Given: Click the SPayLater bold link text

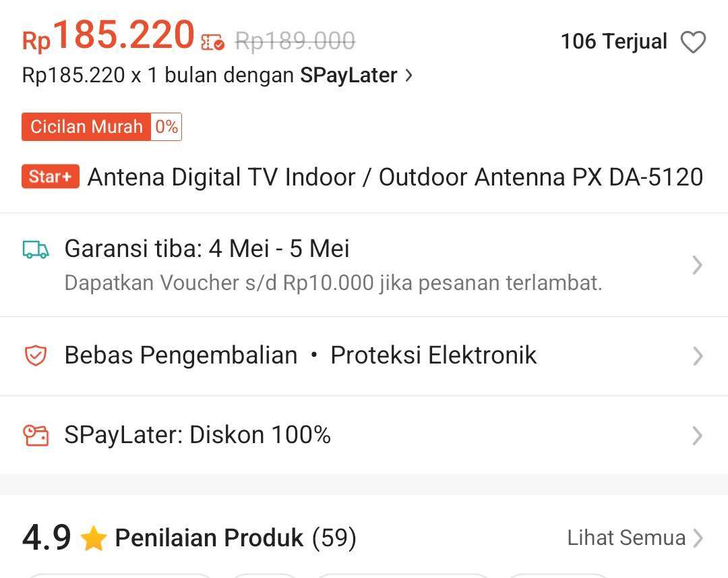Looking at the screenshot, I should point(348,76).
